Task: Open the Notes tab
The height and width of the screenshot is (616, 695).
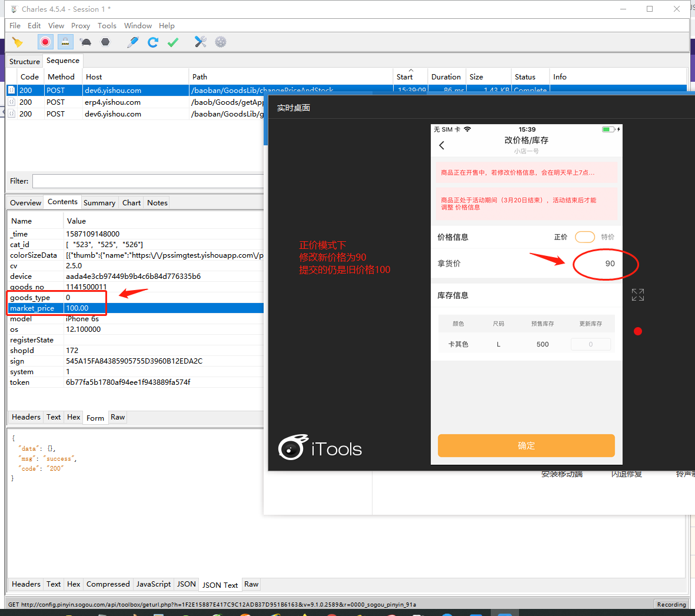Action: [157, 202]
